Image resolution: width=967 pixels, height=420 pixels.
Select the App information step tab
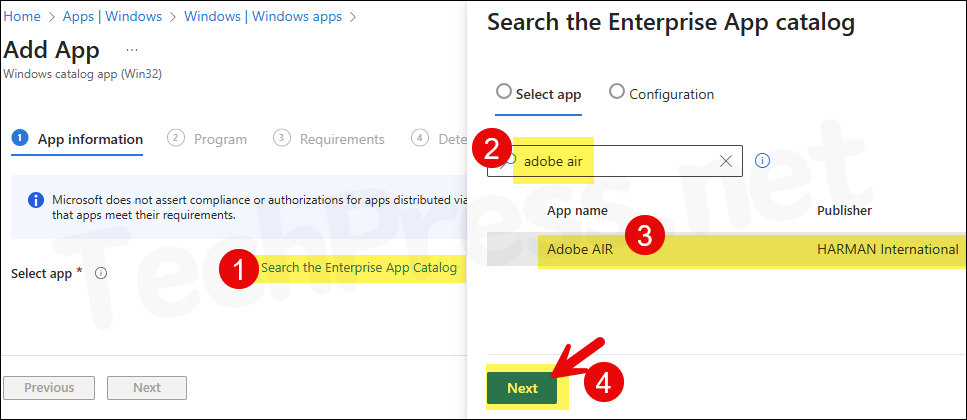[77, 139]
